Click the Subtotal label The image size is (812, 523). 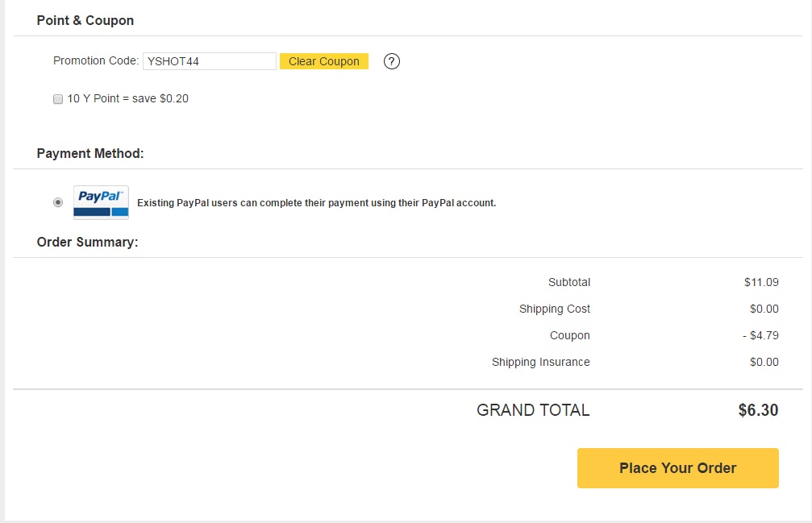(x=568, y=282)
